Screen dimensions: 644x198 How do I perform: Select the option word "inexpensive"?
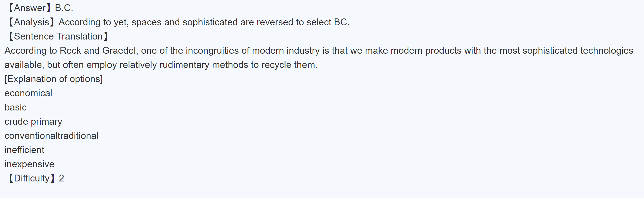29,164
